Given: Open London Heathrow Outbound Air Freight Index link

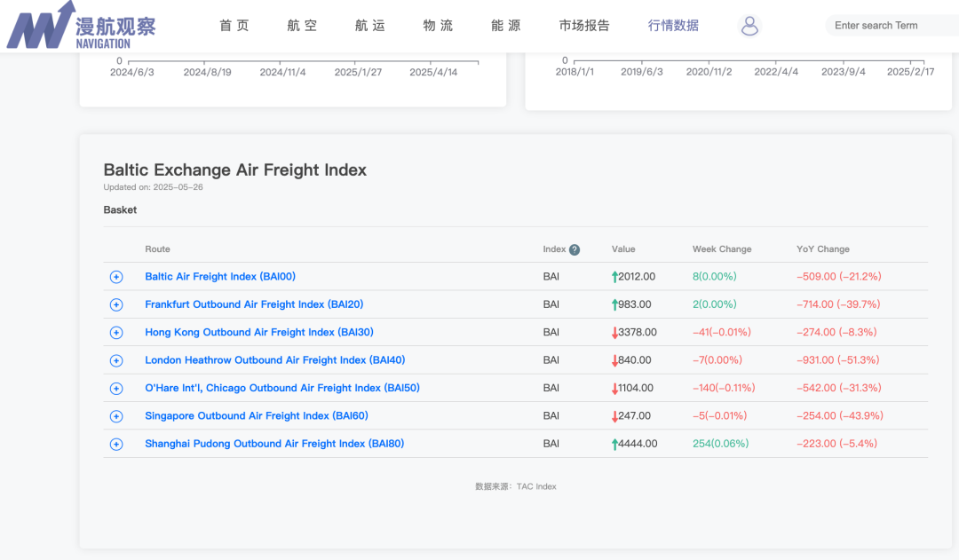Looking at the screenshot, I should tap(275, 360).
